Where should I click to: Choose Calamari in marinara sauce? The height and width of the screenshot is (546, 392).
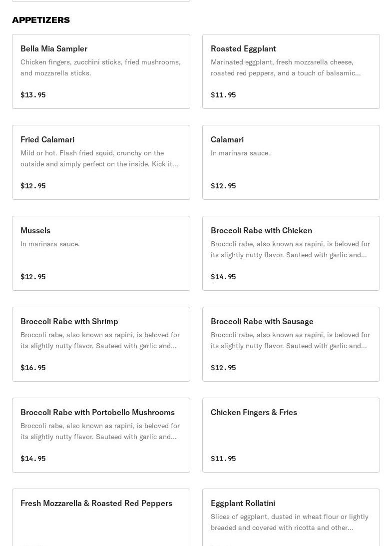point(291,162)
